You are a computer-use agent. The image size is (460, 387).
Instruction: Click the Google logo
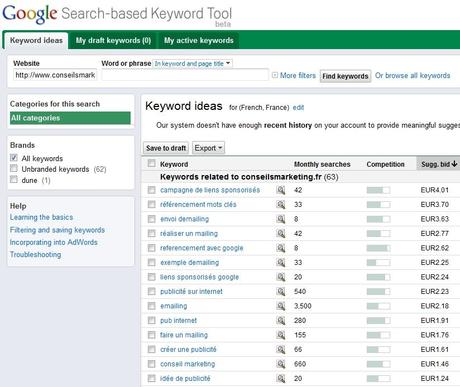point(30,14)
